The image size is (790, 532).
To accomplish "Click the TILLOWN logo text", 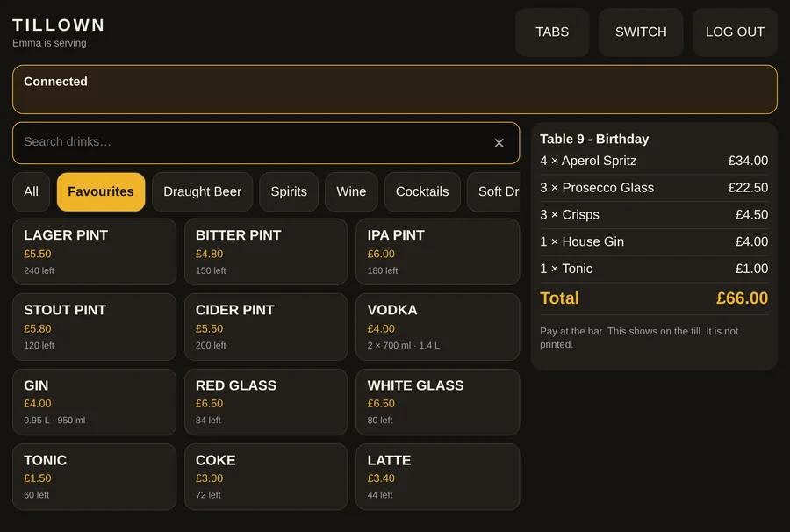I will (x=59, y=25).
